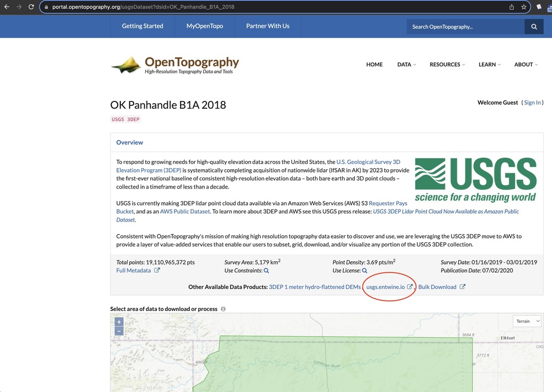Click external link icon beside Full Metadata

coord(157,270)
